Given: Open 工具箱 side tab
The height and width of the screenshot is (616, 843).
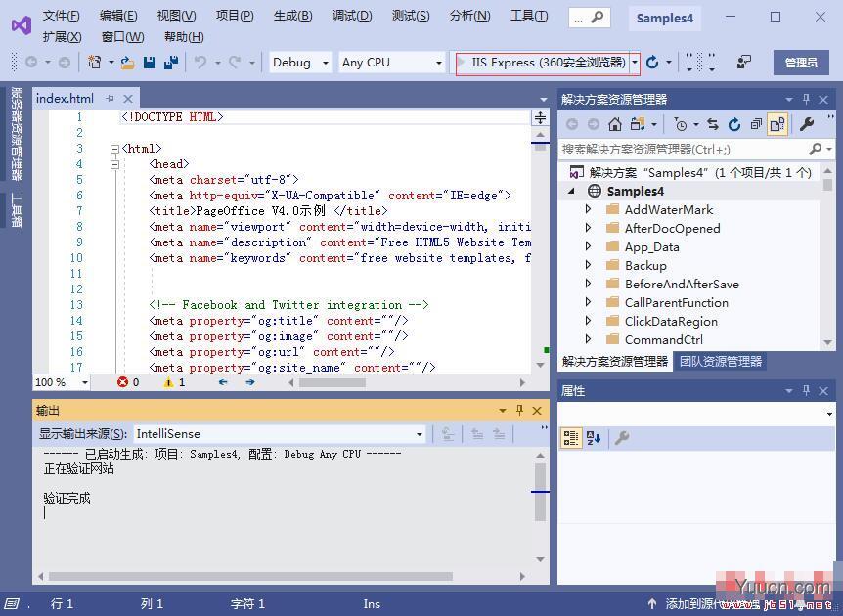Looking at the screenshot, I should (x=17, y=210).
